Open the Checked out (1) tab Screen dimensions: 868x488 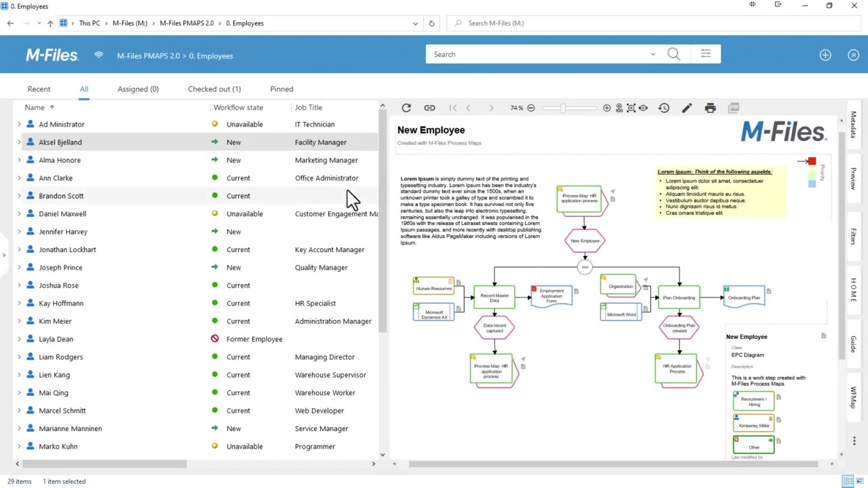[214, 89]
